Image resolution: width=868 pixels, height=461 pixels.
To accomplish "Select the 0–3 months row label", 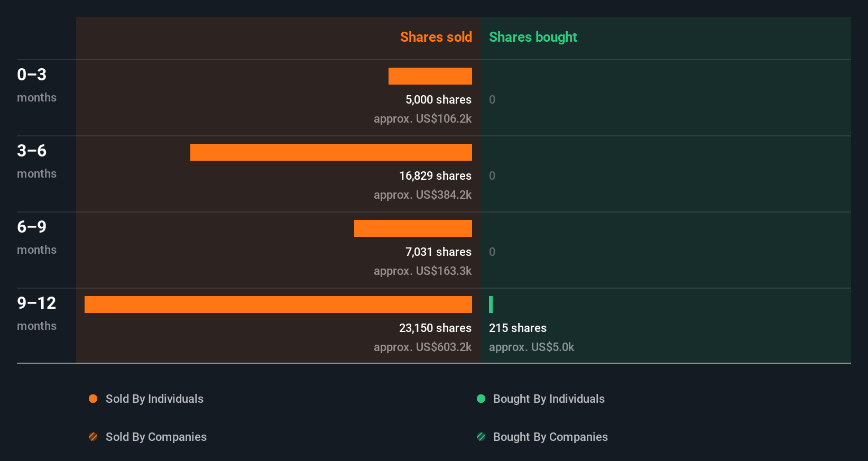I will click(36, 85).
